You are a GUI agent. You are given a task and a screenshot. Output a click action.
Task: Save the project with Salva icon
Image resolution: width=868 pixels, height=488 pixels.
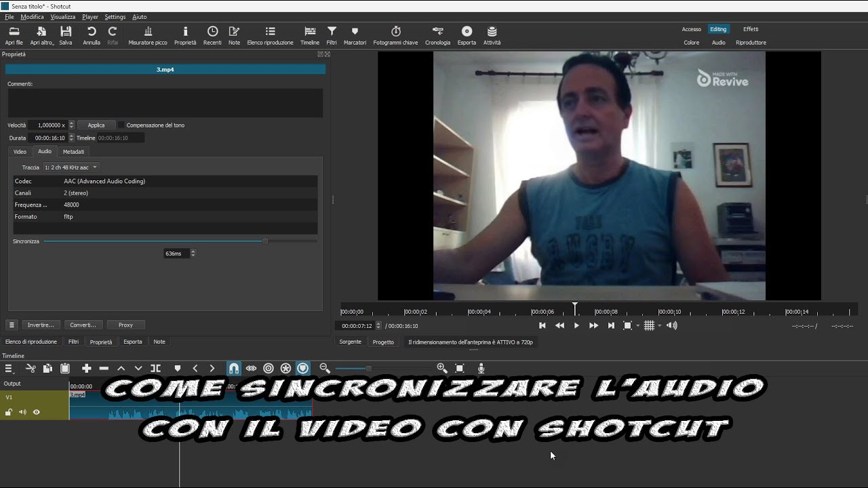pyautogui.click(x=66, y=36)
